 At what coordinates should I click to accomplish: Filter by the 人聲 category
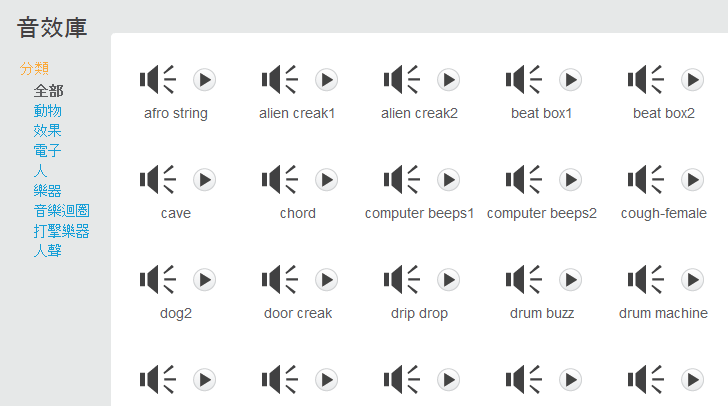(47, 251)
